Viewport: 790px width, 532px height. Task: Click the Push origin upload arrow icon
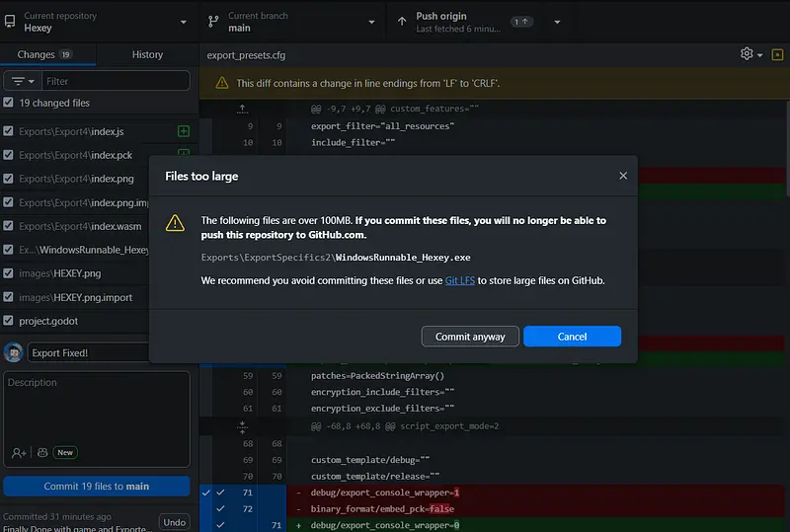[402, 22]
